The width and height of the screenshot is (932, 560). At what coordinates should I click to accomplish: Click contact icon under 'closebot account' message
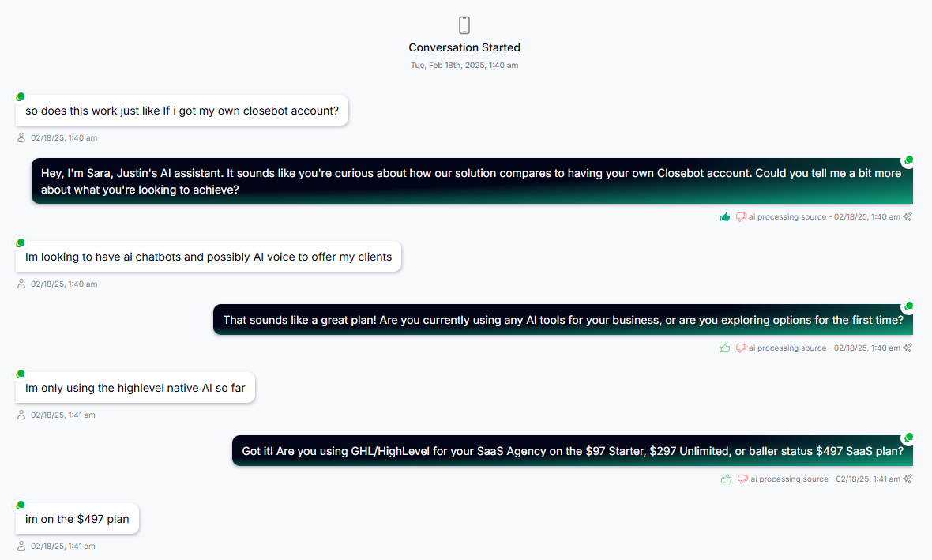pyautogui.click(x=21, y=138)
